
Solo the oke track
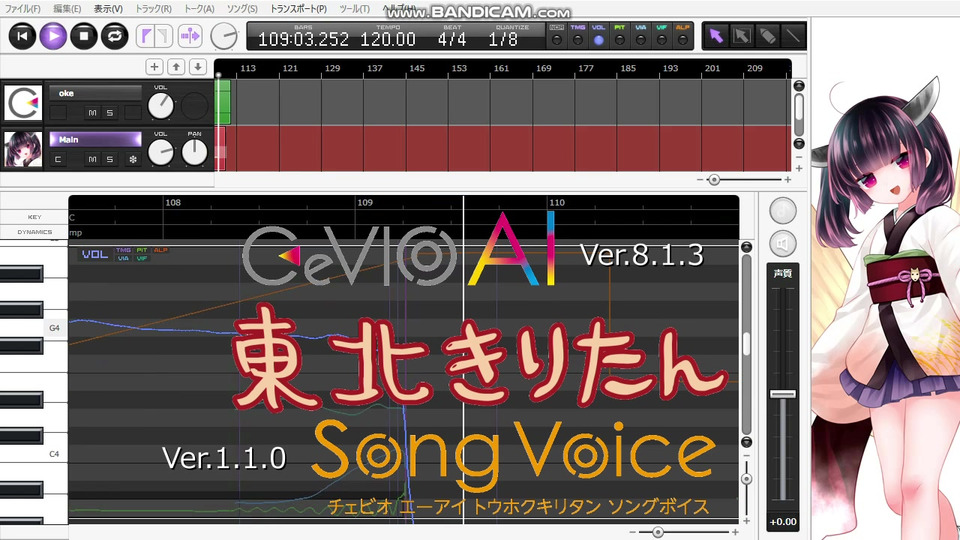click(x=110, y=113)
